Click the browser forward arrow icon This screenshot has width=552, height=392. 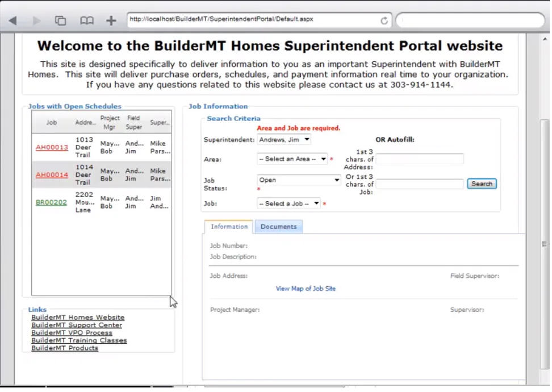[36, 21]
